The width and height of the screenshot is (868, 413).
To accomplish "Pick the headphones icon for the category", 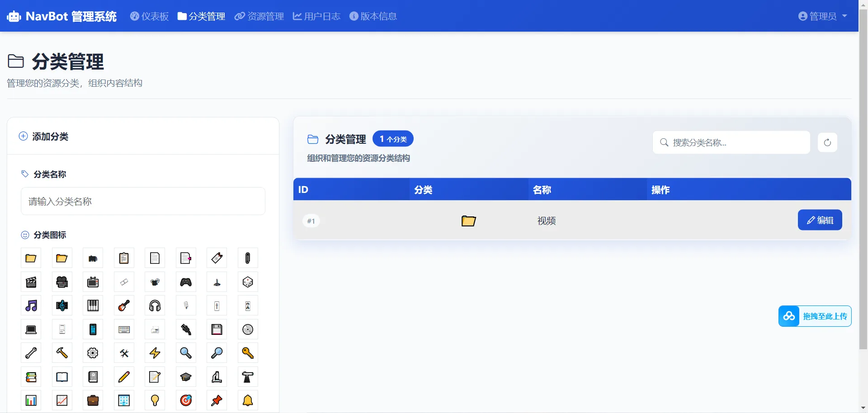I will (154, 305).
